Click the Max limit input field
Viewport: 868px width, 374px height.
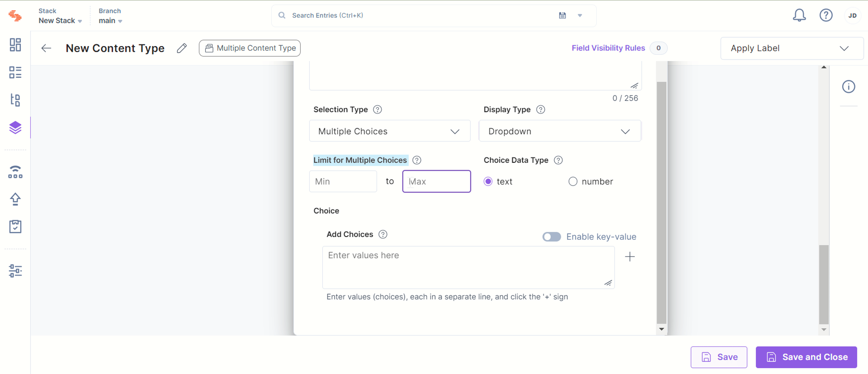click(x=436, y=182)
